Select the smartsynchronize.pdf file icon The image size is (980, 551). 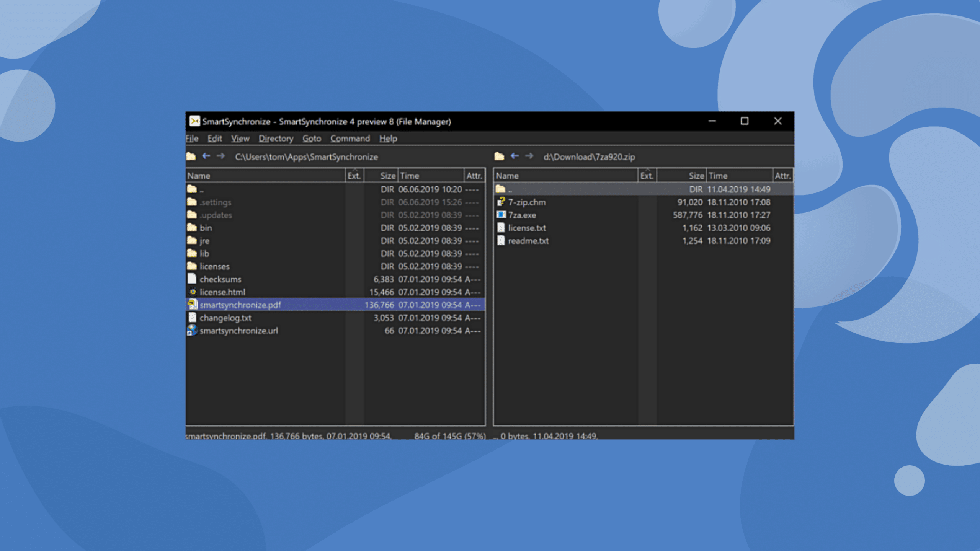[192, 305]
